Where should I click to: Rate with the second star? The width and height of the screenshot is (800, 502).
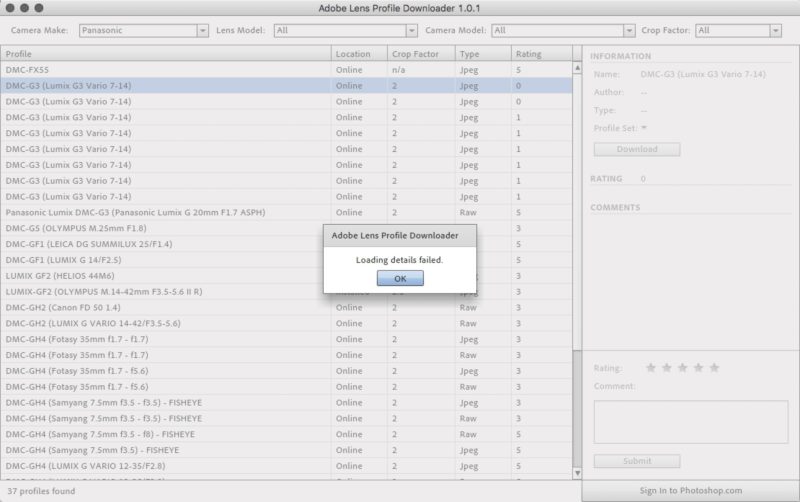click(666, 367)
